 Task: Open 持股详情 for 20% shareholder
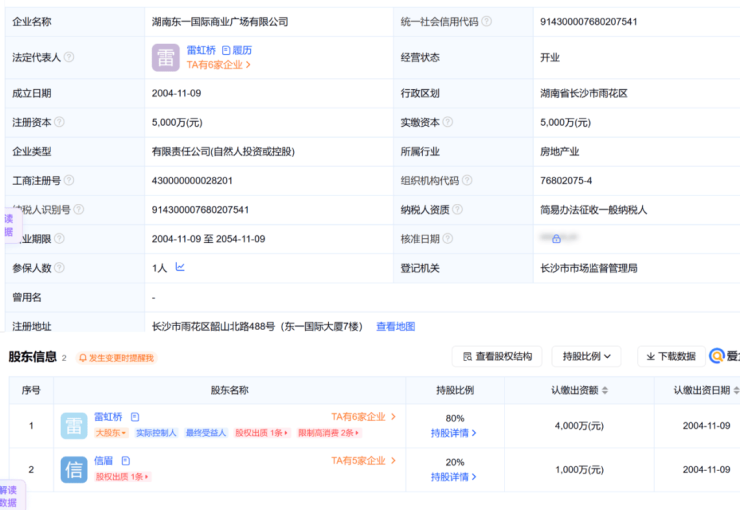click(454, 477)
